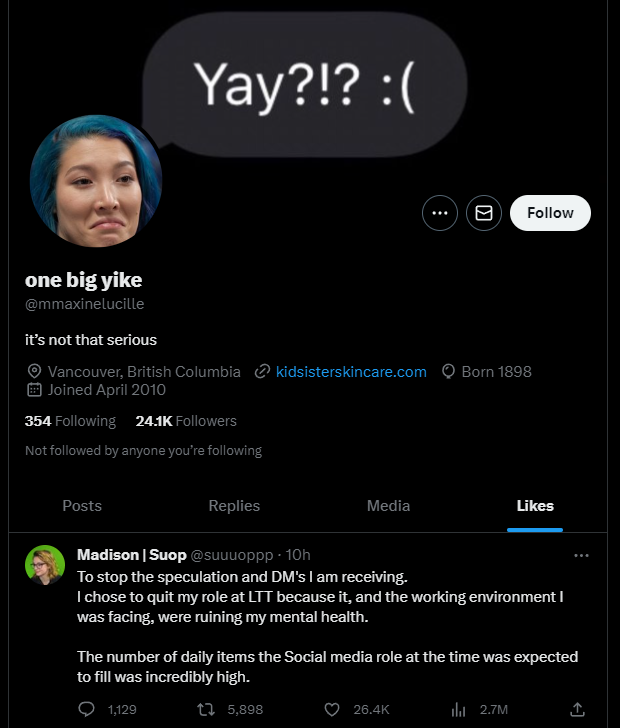Open the tweet's three-dot more menu
The height and width of the screenshot is (728, 620).
pos(581,555)
